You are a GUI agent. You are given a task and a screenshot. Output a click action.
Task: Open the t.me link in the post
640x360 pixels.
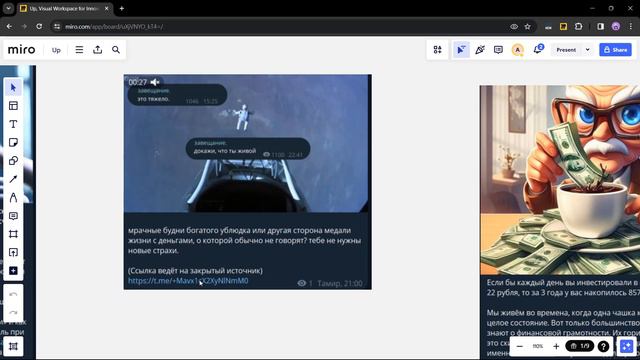[x=188, y=281]
